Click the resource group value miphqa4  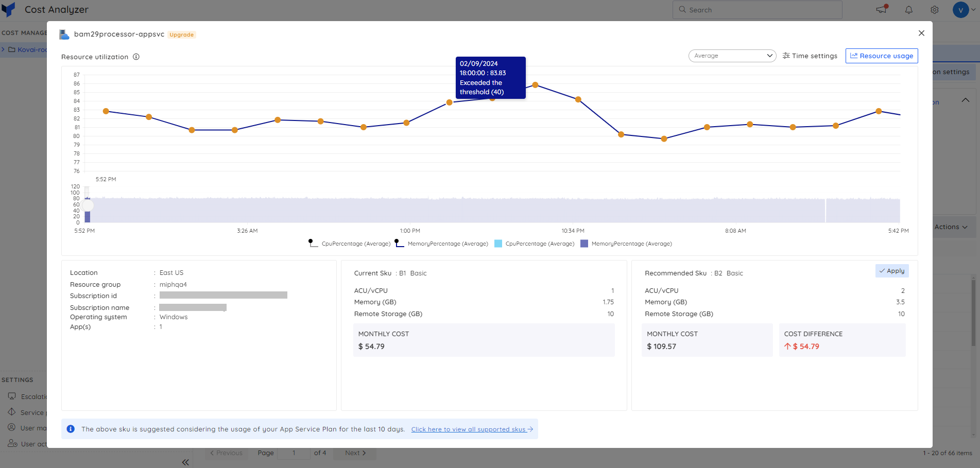tap(173, 284)
